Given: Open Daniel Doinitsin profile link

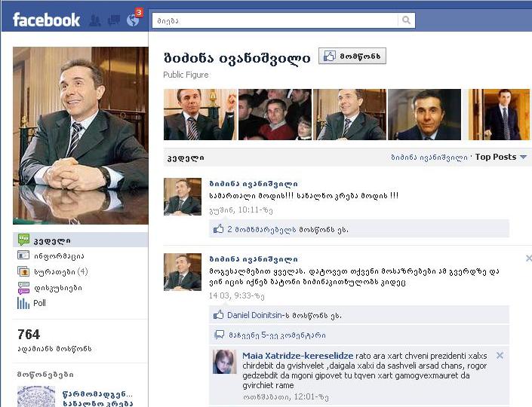Looking at the screenshot, I should click(254, 315).
